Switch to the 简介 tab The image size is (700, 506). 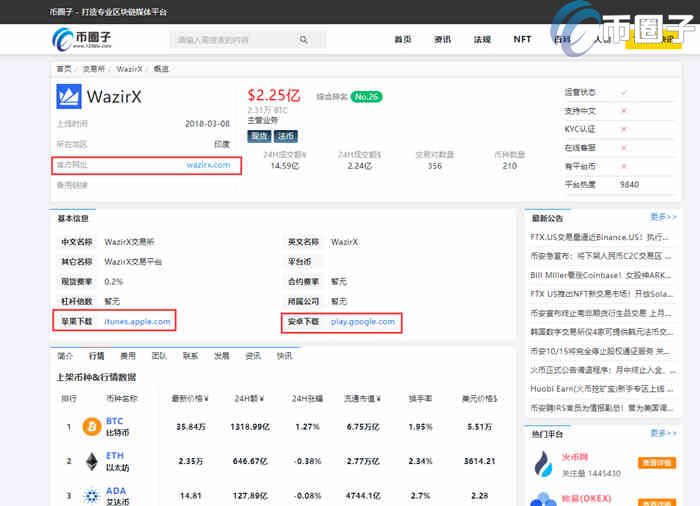point(65,356)
